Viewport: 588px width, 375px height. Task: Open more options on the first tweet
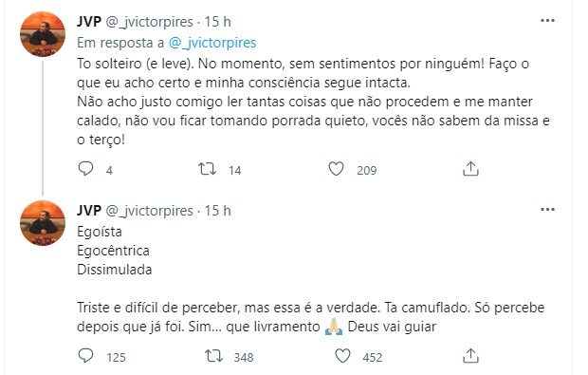click(x=547, y=21)
